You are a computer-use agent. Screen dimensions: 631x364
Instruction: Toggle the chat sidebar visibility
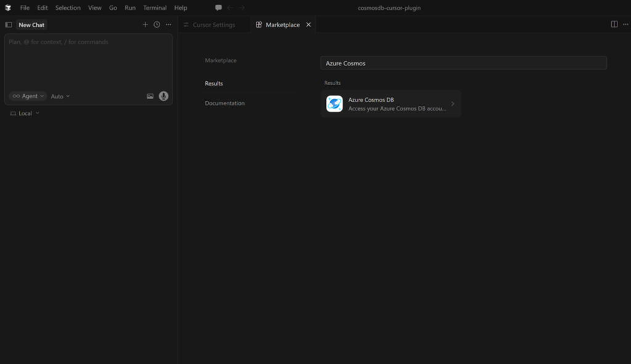click(8, 25)
